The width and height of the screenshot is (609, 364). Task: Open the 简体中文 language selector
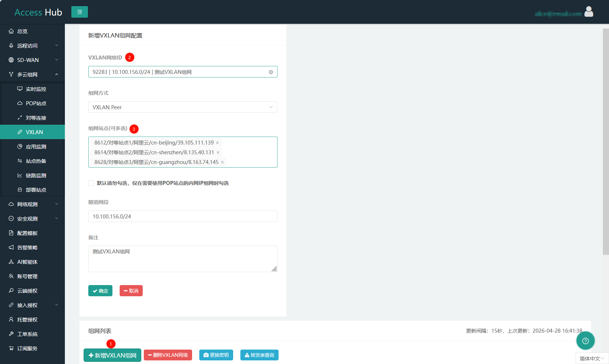592,359
